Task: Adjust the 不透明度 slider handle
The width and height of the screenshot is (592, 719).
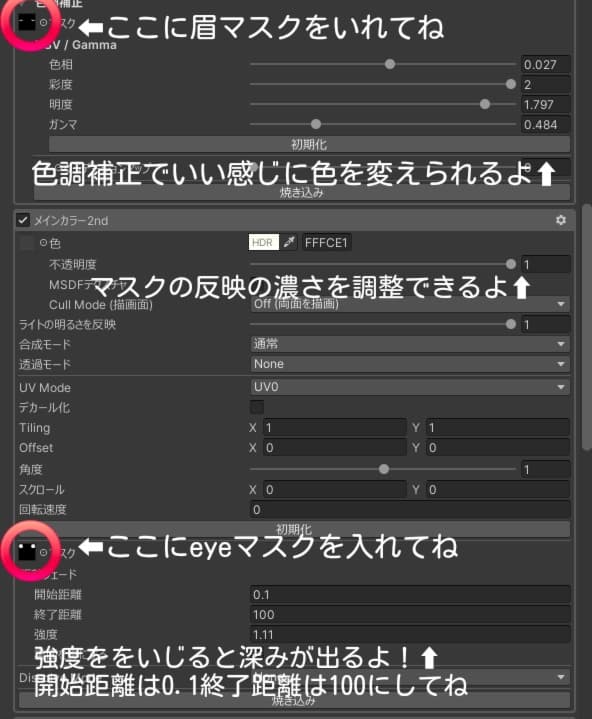Action: tap(510, 264)
